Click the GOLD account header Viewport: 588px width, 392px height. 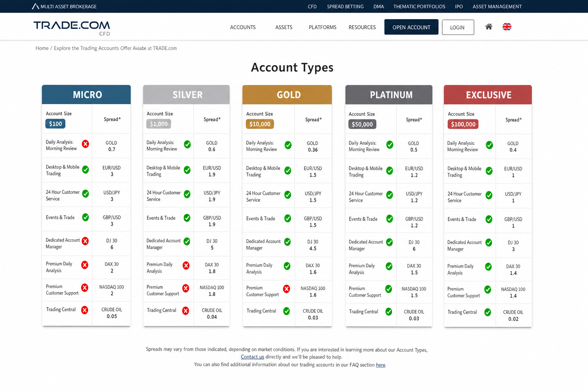tap(287, 95)
